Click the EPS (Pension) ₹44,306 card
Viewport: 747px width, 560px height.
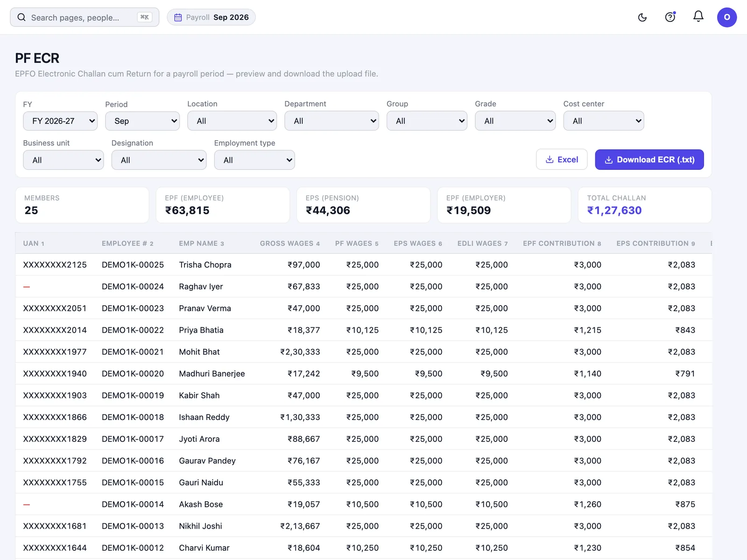pyautogui.click(x=363, y=205)
